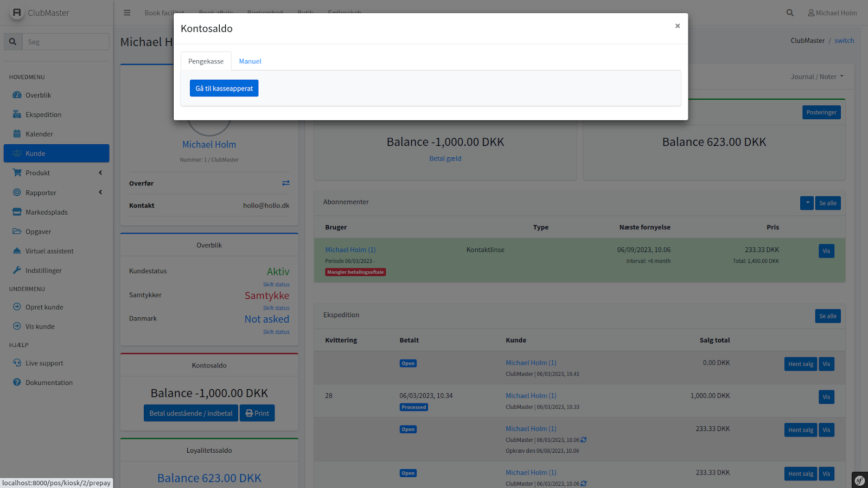Click the Betal gæld link
Image resolution: width=868 pixels, height=488 pixels.
(445, 159)
